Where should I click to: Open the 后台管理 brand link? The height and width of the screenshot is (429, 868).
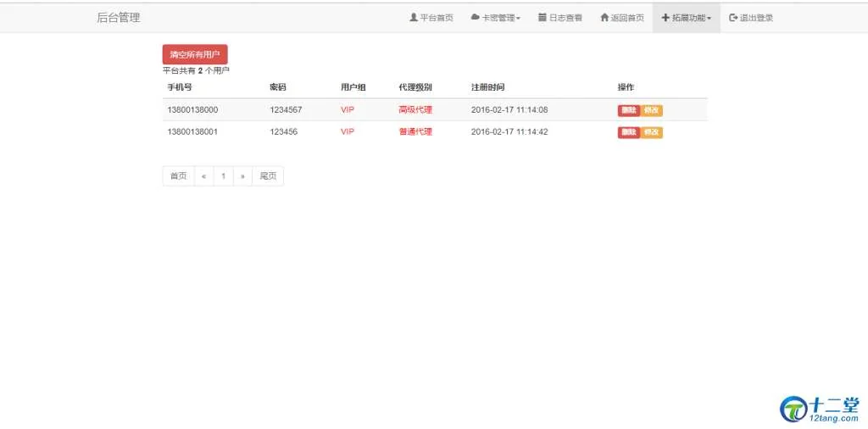(x=119, y=18)
